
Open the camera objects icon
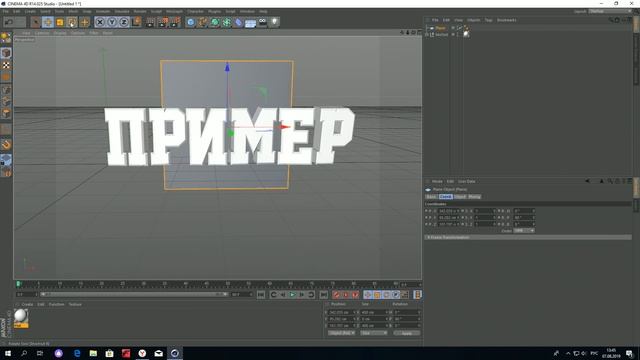click(x=262, y=22)
